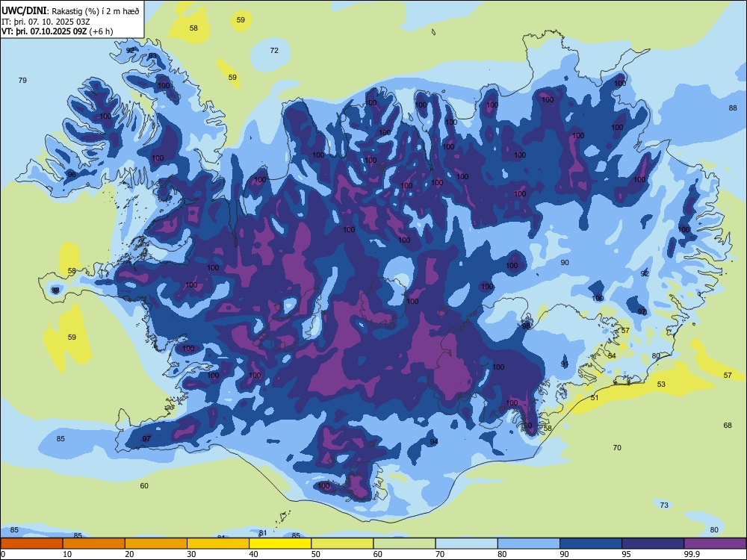Pick the 20–30 amber legend swatch
The width and height of the screenshot is (747, 560).
(x=156, y=544)
